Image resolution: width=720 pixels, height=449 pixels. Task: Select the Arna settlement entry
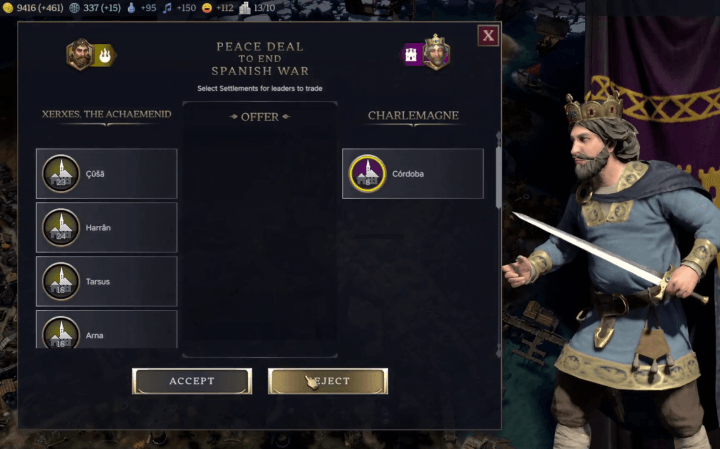point(107,329)
